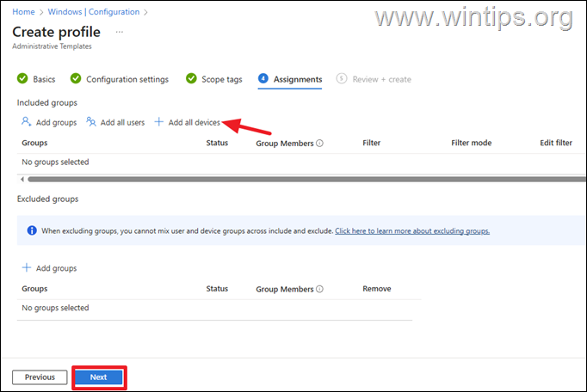Viewport: 587px width, 392px height.
Task: Click the Add groups person icon under Included groups
Action: [26, 121]
